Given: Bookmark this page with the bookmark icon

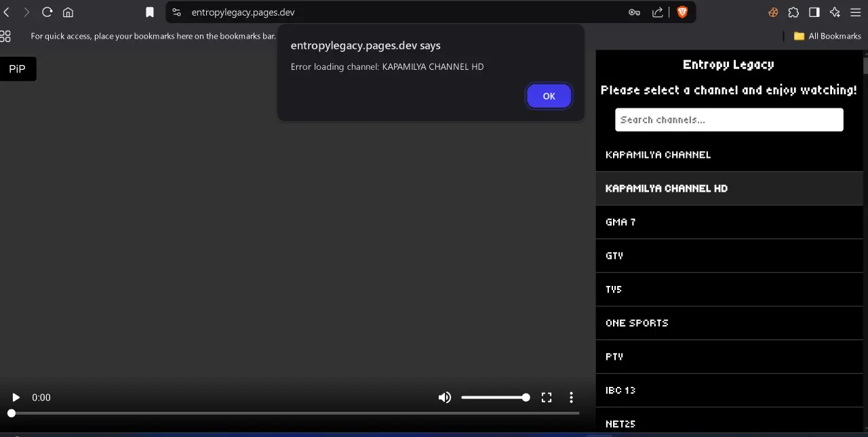Looking at the screenshot, I should pos(150,12).
